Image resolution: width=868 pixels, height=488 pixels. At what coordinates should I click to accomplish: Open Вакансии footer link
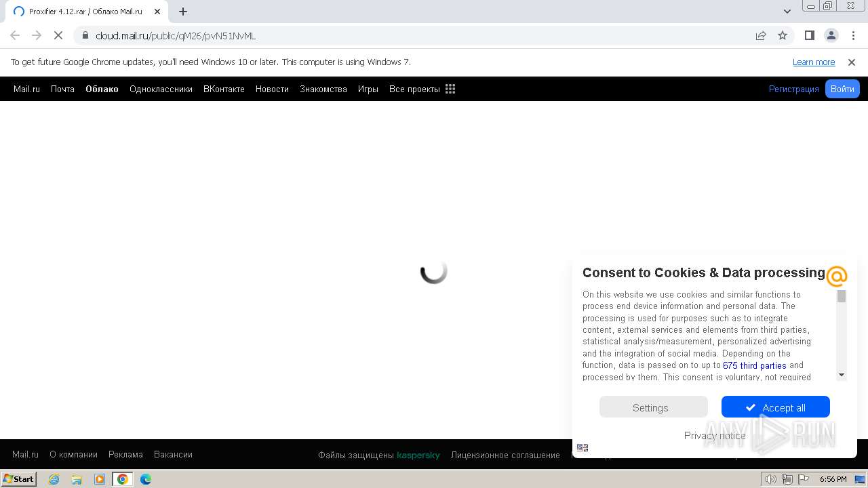(x=173, y=454)
